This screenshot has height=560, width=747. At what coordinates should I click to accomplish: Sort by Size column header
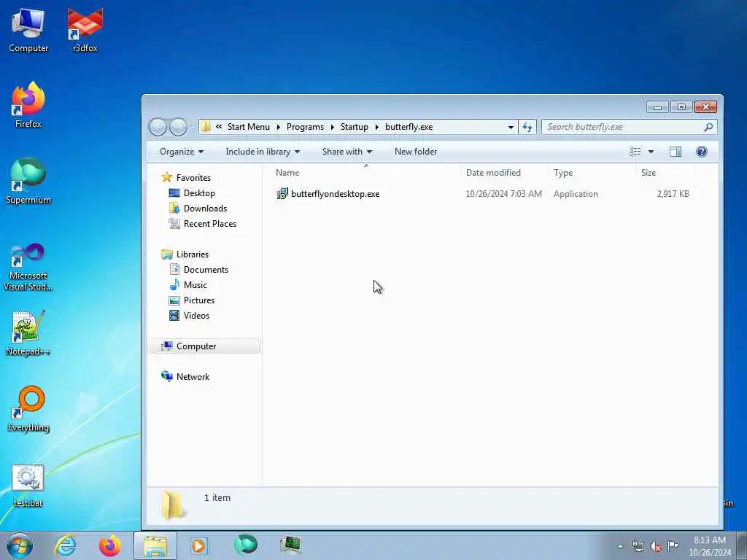pyautogui.click(x=665, y=173)
